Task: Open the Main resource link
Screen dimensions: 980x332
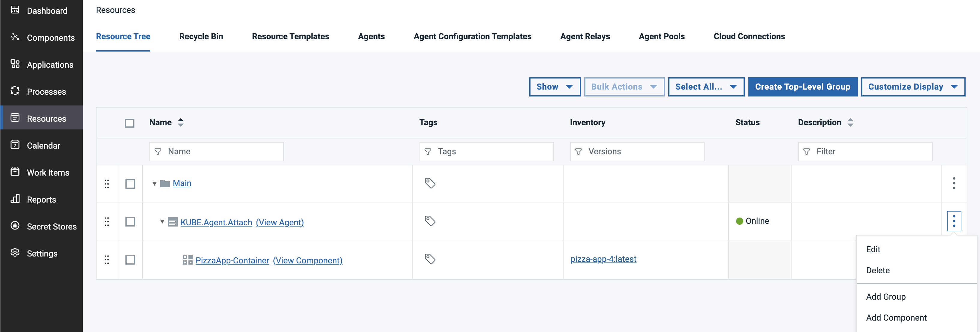Action: click(182, 183)
